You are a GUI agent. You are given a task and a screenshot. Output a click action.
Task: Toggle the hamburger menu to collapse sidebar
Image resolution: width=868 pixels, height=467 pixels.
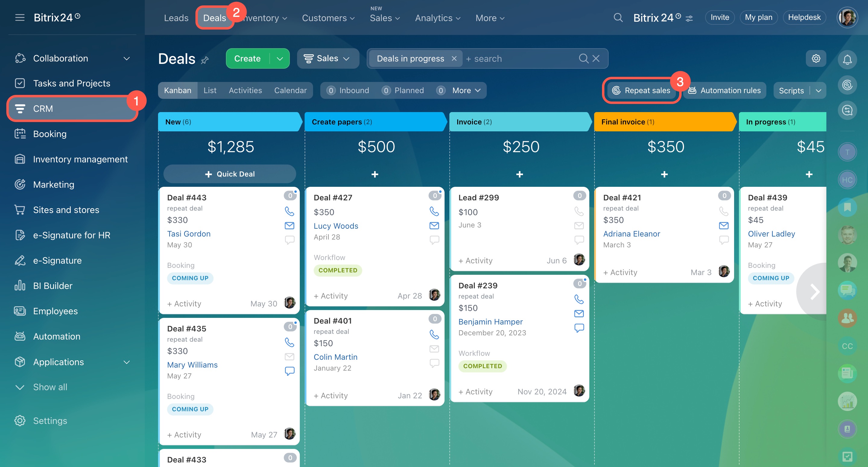tap(20, 17)
